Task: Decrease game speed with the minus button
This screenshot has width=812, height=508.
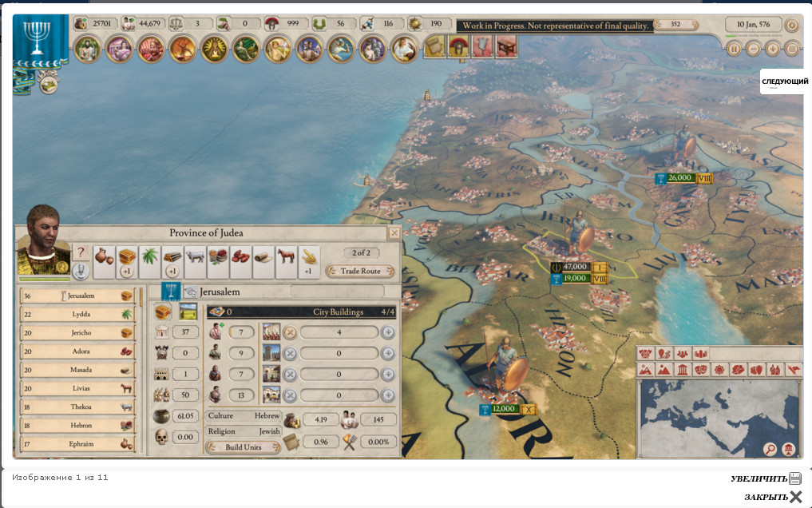Action: (753, 50)
